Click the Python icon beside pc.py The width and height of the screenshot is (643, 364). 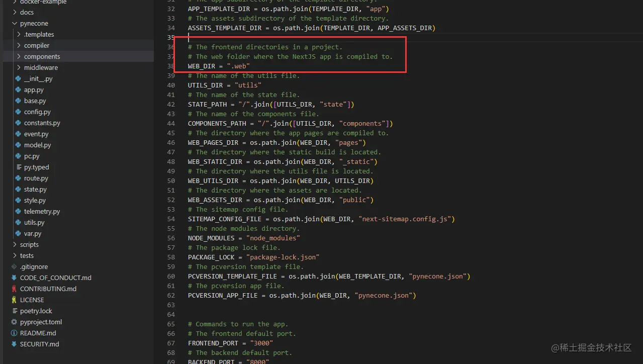click(x=18, y=156)
